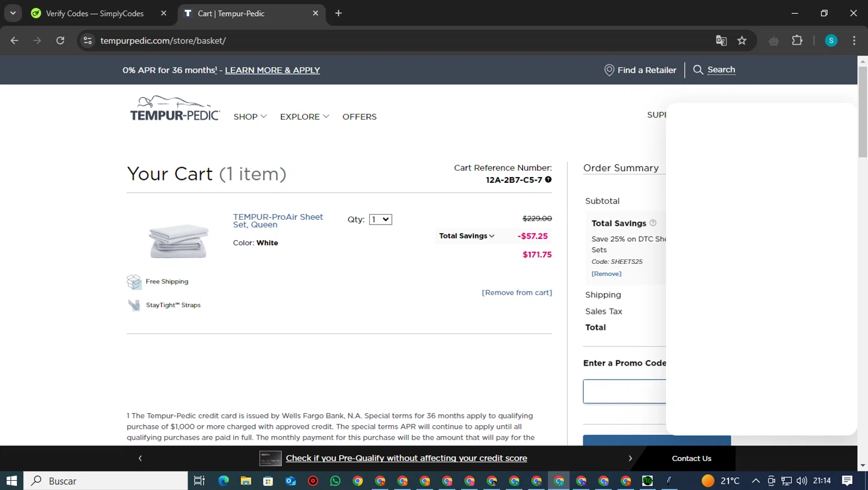Close the Cart Tempur-Pedic tab

tap(315, 13)
